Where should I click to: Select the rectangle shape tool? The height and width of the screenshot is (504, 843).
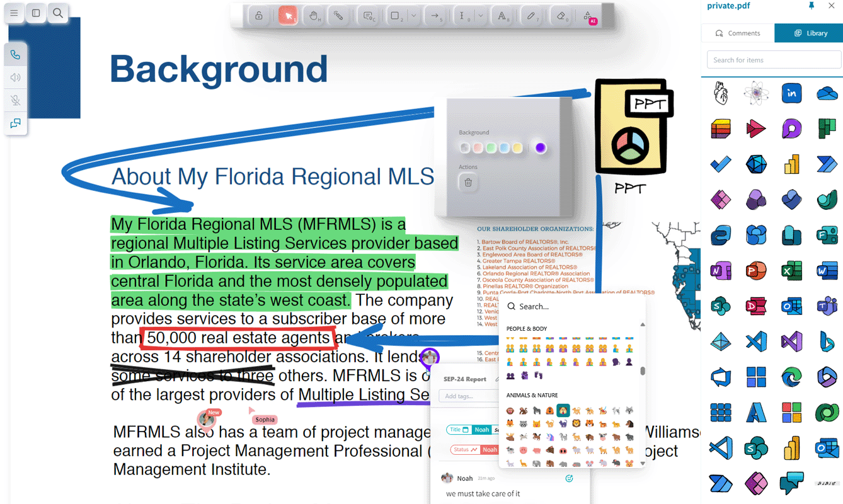396,16
